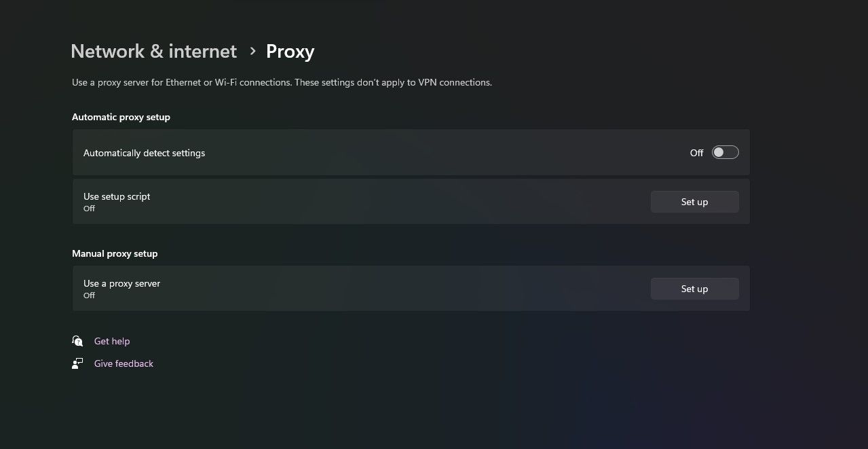Navigate back via Network & internet breadcrumb
Viewport: 868px width, 449px height.
(153, 51)
